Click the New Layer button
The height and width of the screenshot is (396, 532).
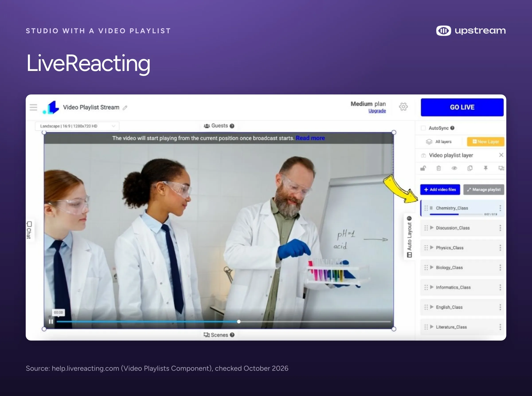point(485,142)
